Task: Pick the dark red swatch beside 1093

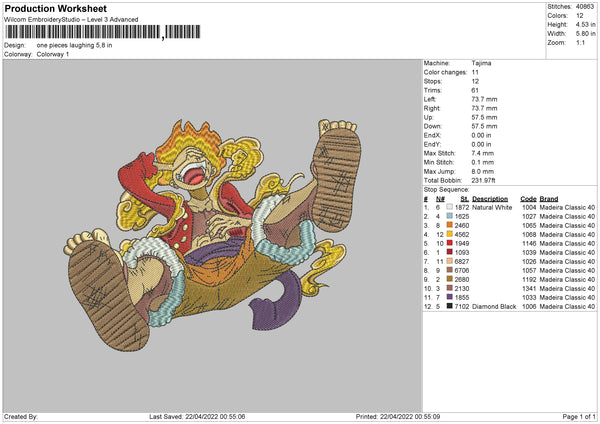Action: coord(449,252)
